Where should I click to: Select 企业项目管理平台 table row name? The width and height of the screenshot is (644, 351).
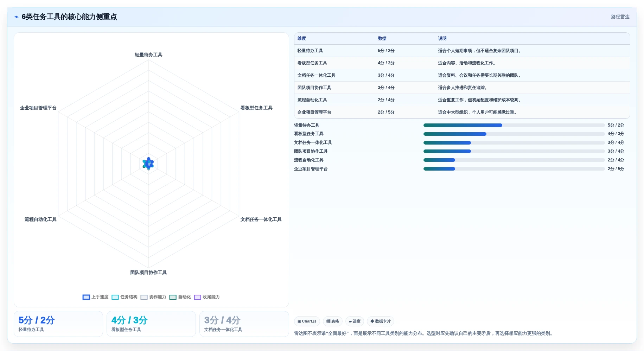pyautogui.click(x=314, y=112)
